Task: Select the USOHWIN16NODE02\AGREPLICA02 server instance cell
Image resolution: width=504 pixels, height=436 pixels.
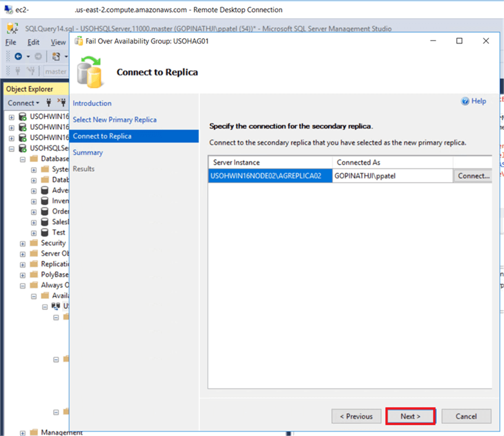Action: pos(270,176)
